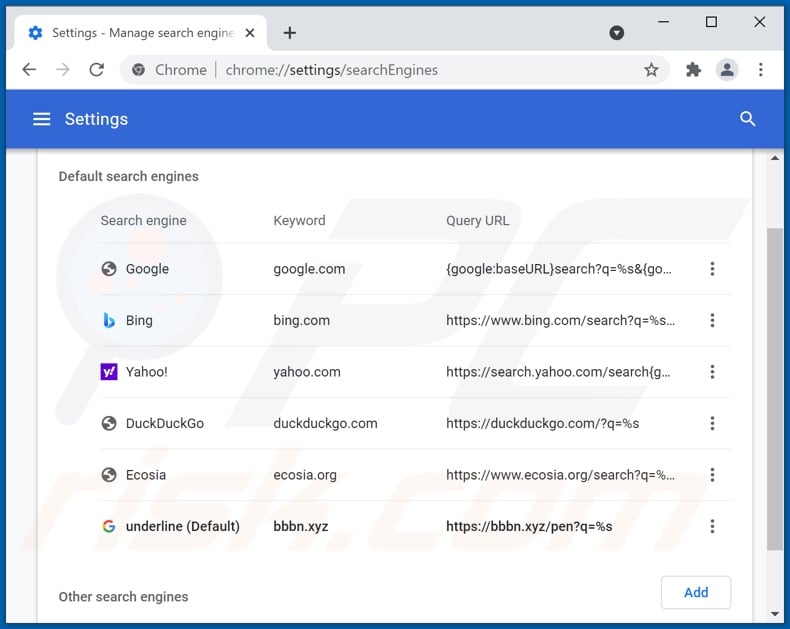Click the Ecosia globe icon
The width and height of the screenshot is (790, 629).
tap(109, 474)
